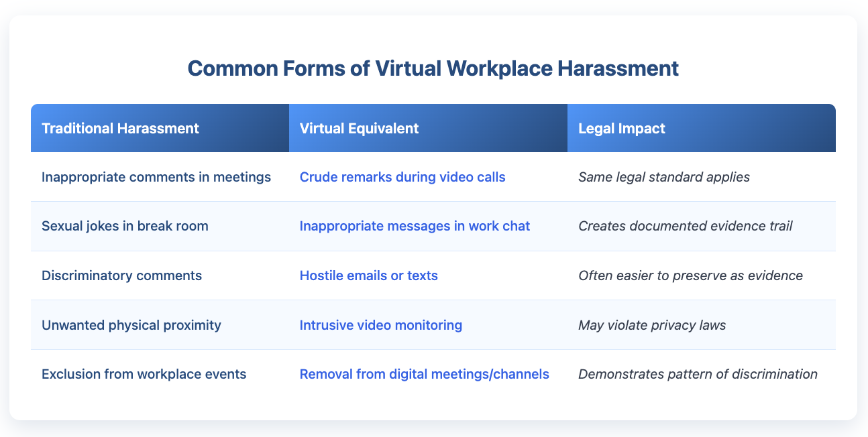Open the 'Removal from digital meetings/channels' link
Screen dimensions: 868x437
(424, 374)
